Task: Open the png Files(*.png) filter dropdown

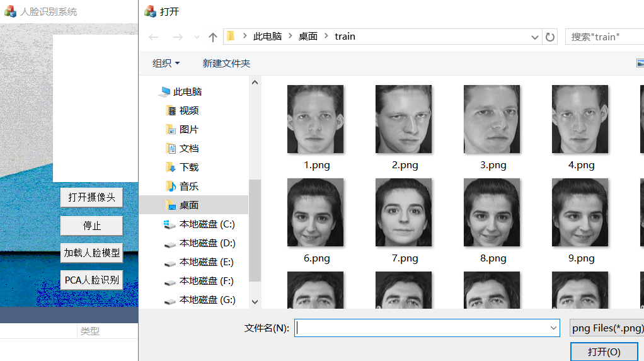Action: [x=607, y=328]
